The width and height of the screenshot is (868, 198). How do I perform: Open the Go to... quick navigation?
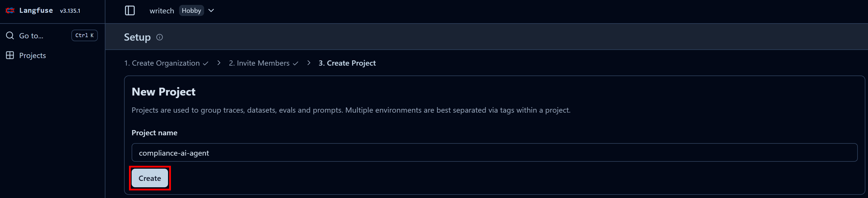[31, 35]
